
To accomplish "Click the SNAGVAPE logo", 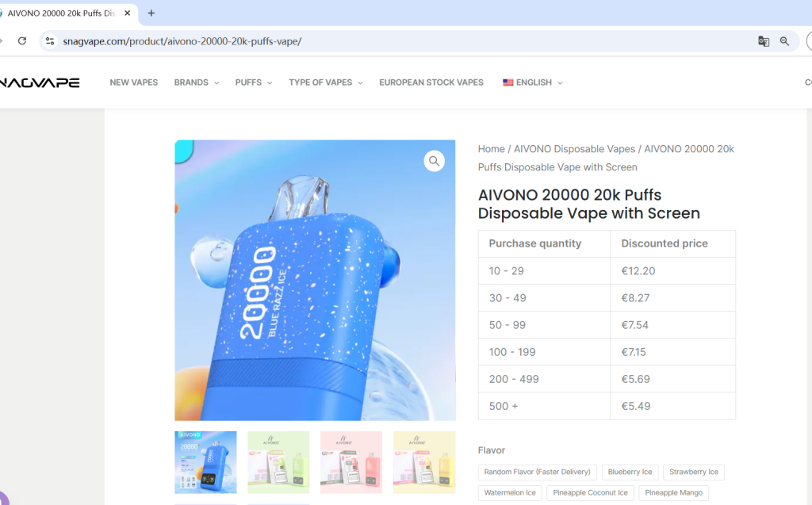I will (x=40, y=82).
